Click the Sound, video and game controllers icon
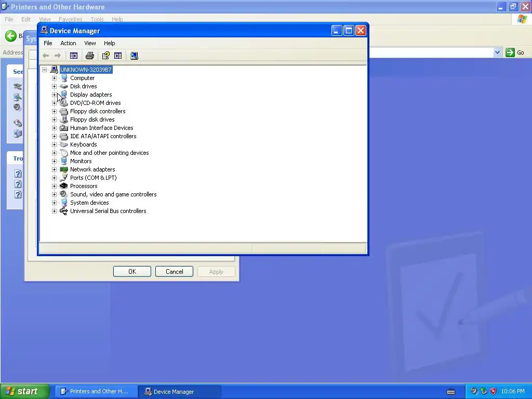Image resolution: width=532 pixels, height=399 pixels. (64, 194)
